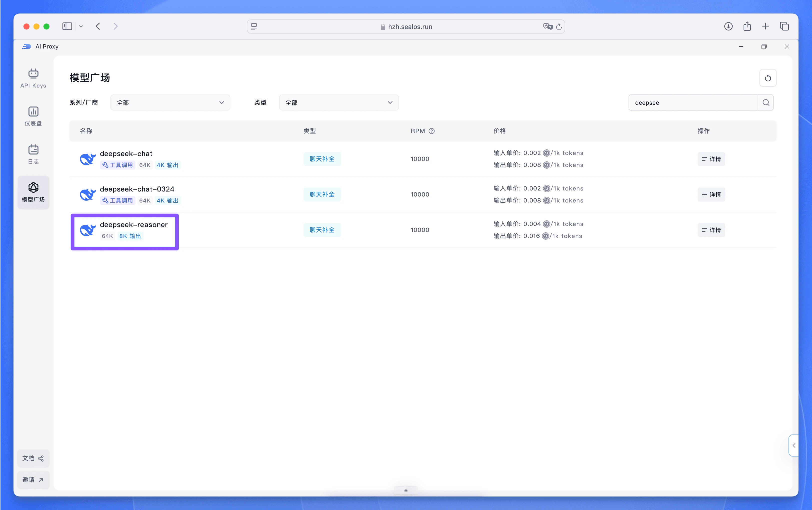
Task: Click the deepseek-chat whale logo
Action: (x=87, y=158)
